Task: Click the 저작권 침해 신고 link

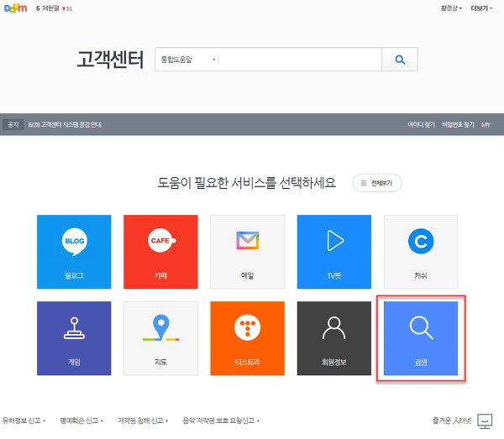Action: pyautogui.click(x=143, y=421)
